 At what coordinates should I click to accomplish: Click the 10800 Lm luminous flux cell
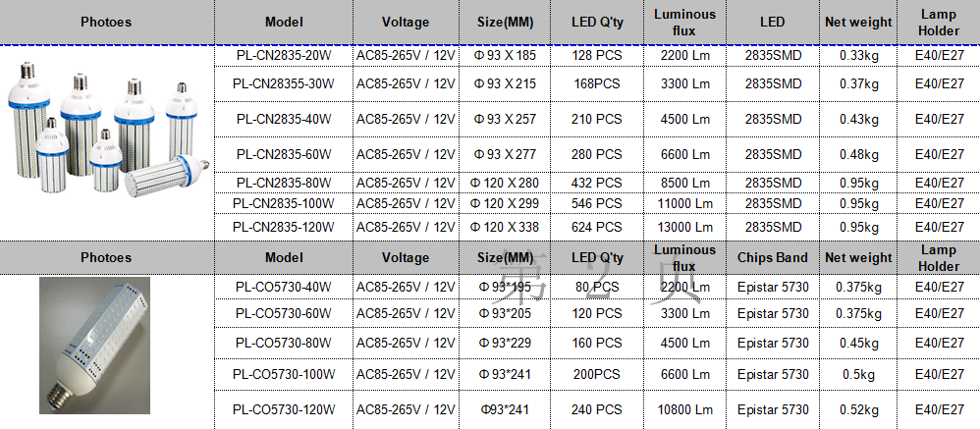click(x=685, y=409)
